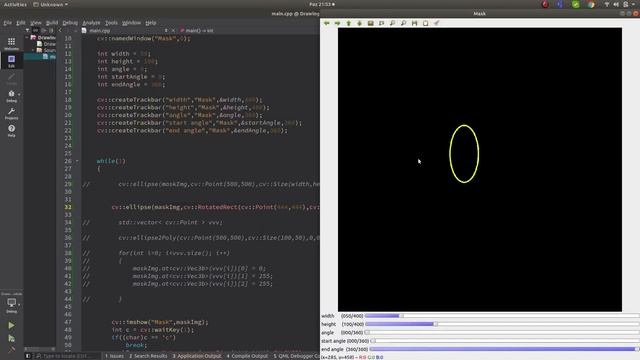The width and height of the screenshot is (640, 360).
Task: Adjust the width trackbar slider
Action: (502, 316)
